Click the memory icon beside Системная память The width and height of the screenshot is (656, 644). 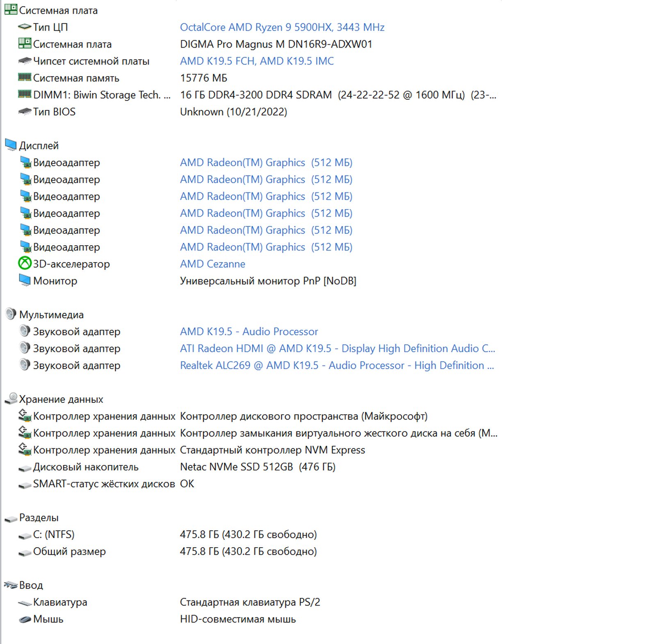click(x=25, y=78)
